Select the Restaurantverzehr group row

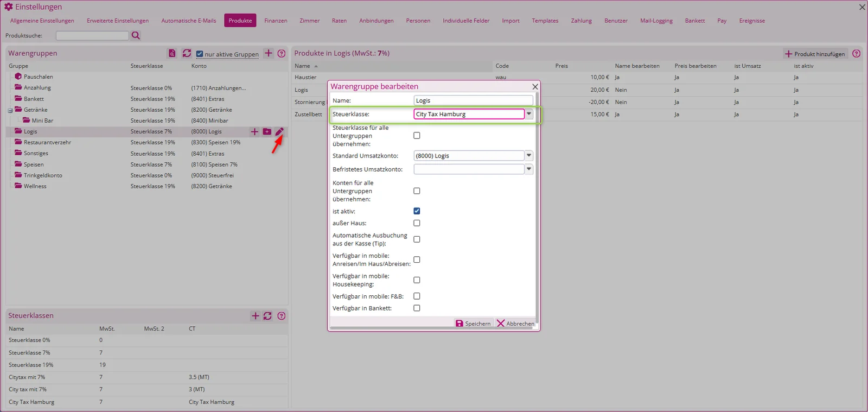(x=146, y=142)
